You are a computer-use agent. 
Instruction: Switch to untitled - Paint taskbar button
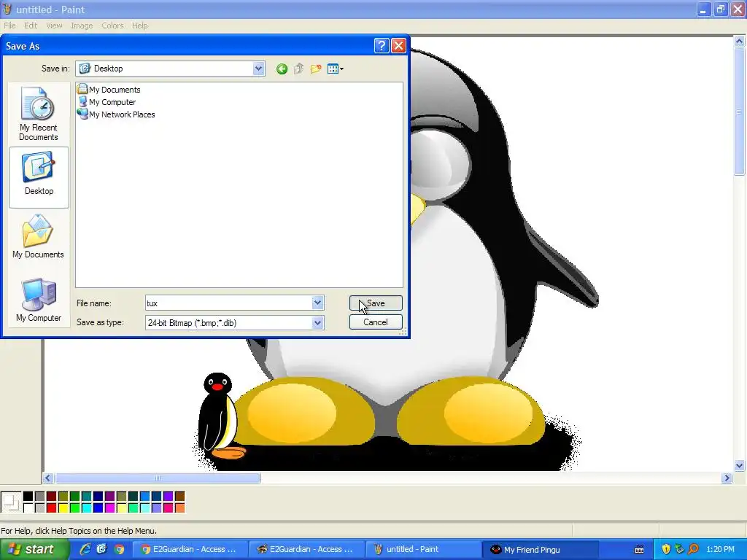pos(424,549)
